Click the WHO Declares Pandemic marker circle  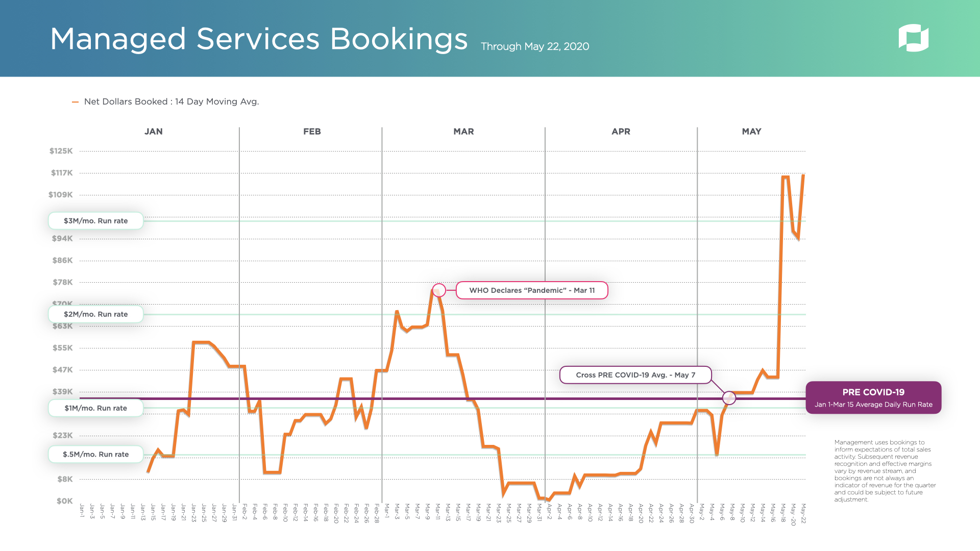[438, 290]
